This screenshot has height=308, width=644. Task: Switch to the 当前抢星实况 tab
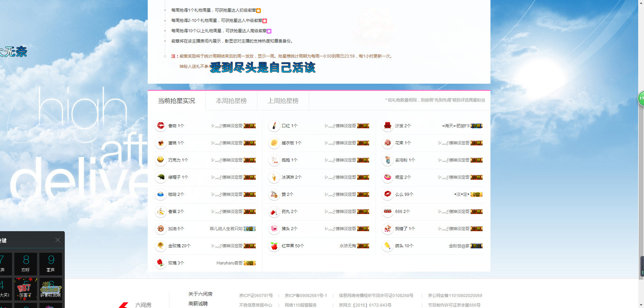[x=177, y=101]
